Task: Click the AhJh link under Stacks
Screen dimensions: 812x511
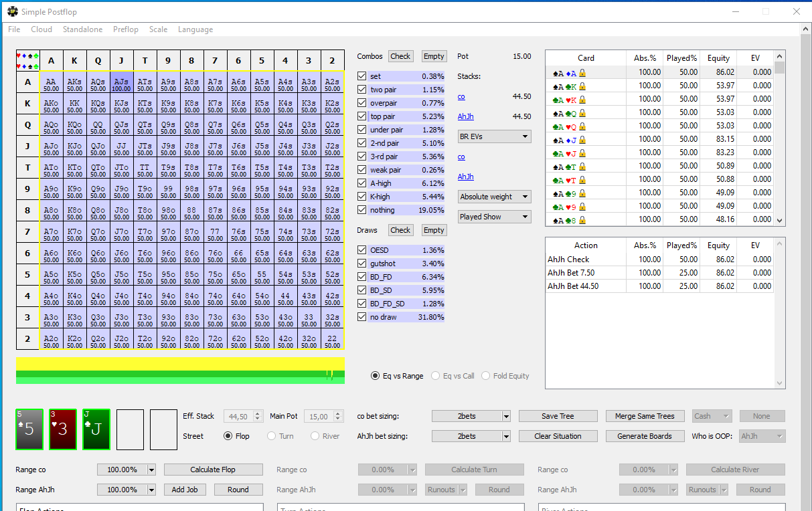Action: [465, 116]
